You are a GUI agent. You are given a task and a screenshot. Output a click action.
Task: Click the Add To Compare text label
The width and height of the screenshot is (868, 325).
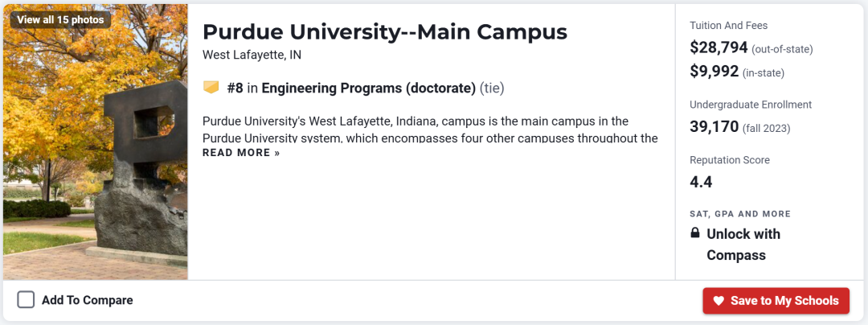pyautogui.click(x=87, y=300)
